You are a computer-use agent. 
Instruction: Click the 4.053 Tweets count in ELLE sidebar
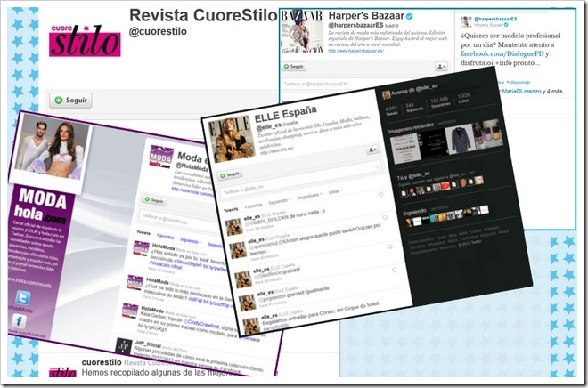click(x=391, y=110)
